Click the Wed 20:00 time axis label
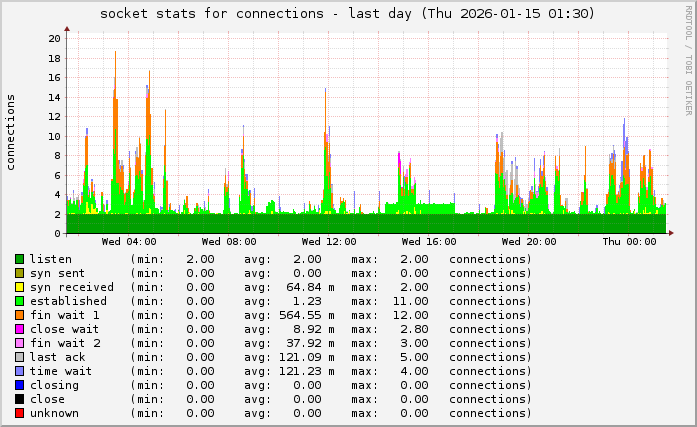Viewport: 697px width, 427px height. (529, 241)
